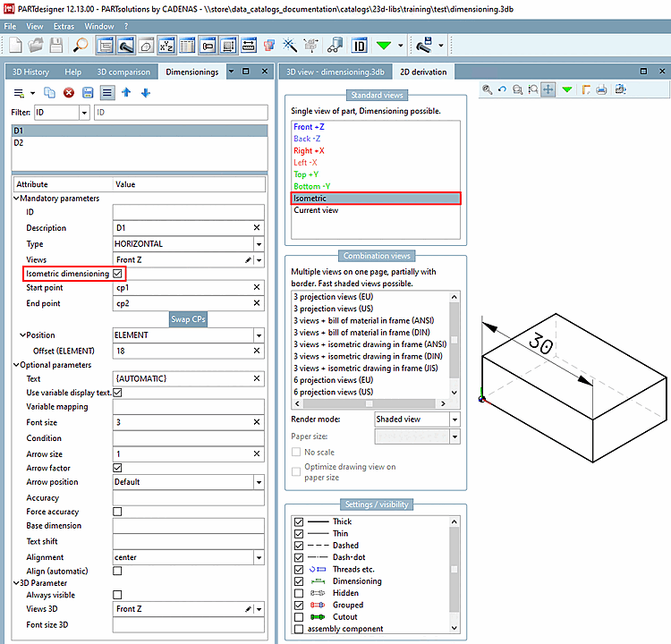Click the Filter ID text input
The height and width of the screenshot is (644, 671).
181,113
